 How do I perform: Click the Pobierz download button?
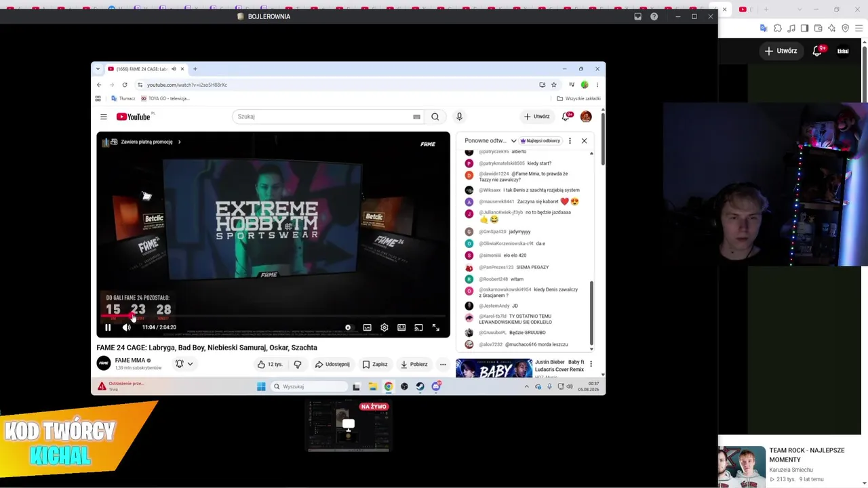414,365
